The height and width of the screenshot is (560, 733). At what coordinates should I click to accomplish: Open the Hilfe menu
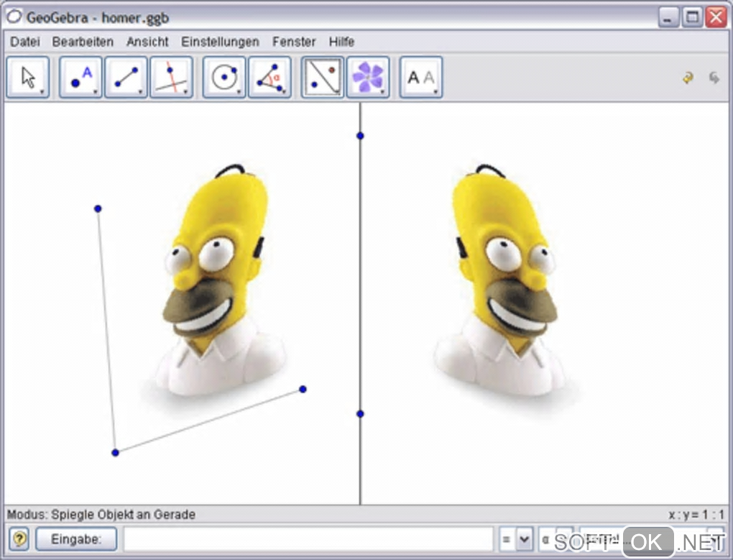(x=341, y=42)
